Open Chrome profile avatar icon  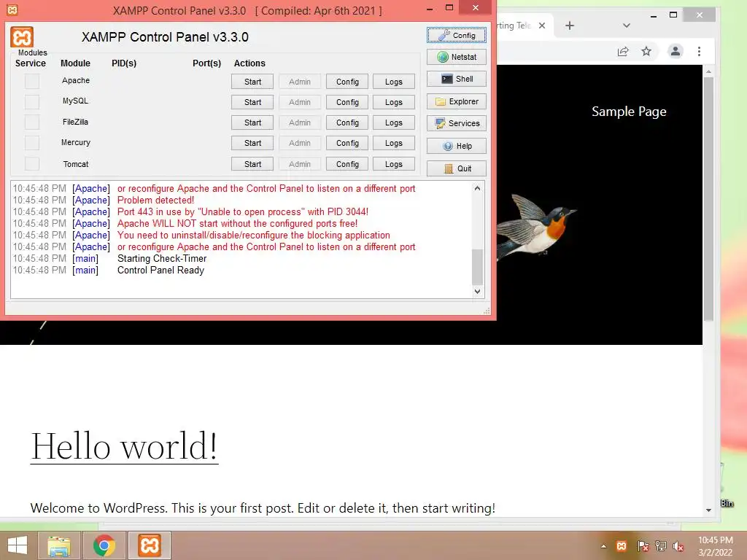[x=675, y=51]
